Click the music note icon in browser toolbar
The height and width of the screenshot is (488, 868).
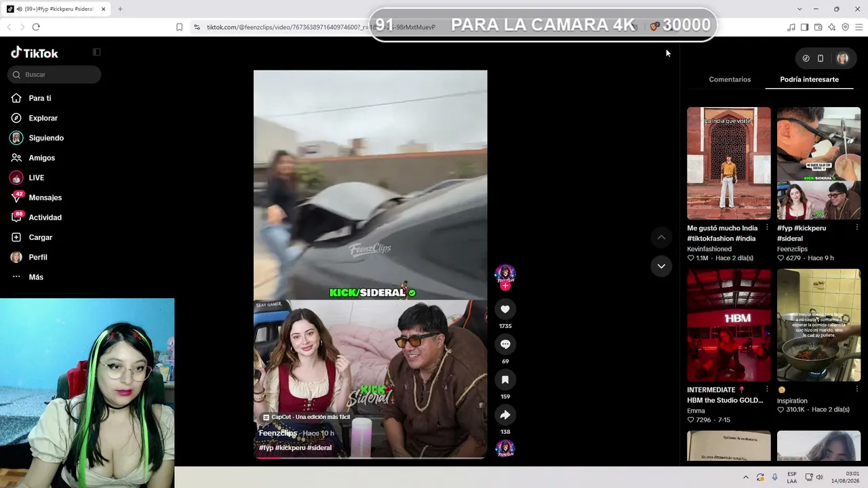coord(791,27)
